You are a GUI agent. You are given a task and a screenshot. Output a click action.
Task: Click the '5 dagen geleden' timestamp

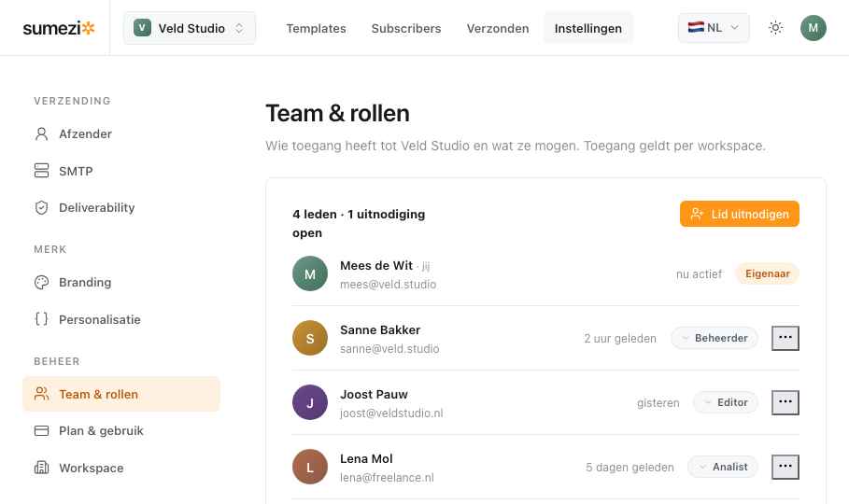(630, 468)
